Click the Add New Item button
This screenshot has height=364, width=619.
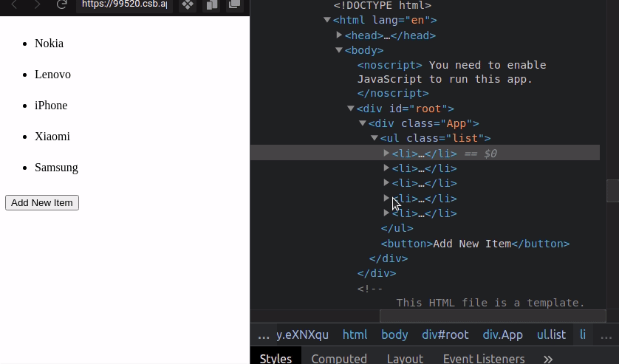click(x=42, y=202)
